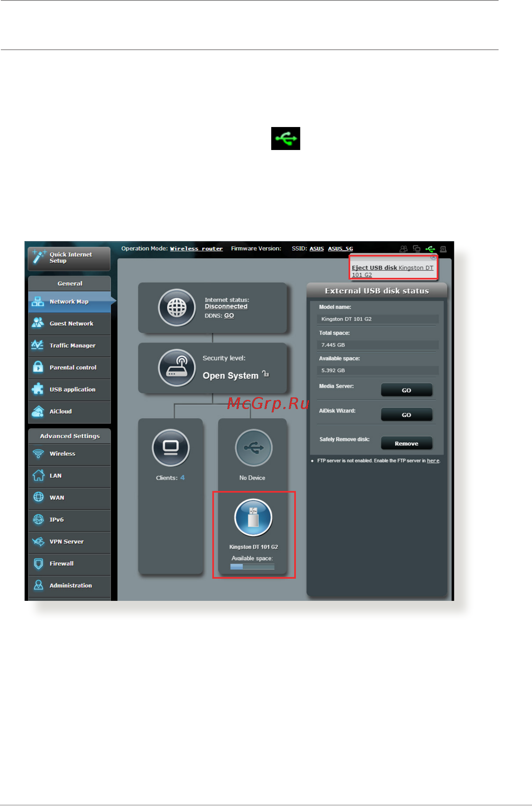The image size is (532, 806).
Task: Click the large green USB icon on the page
Action: 286,138
